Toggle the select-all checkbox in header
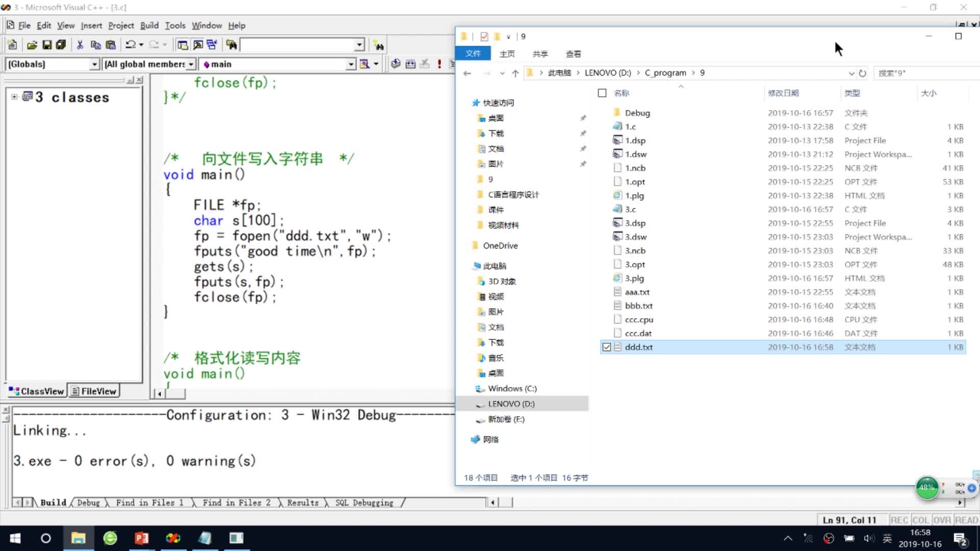Screen dimensions: 980x551 (x=602, y=93)
